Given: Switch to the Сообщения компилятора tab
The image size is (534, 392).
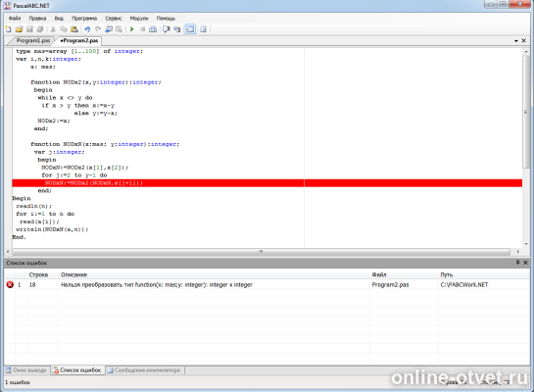Looking at the screenshot, I should 144,370.
